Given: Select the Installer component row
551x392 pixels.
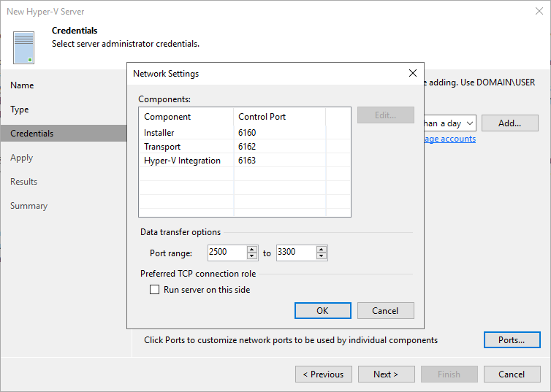Looking at the screenshot, I should point(245,133).
